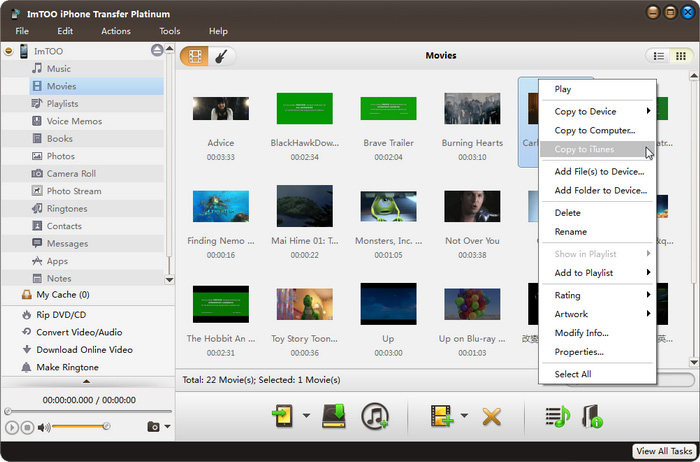This screenshot has height=462, width=700.
Task: Switch to the guitar music-video filter
Action: [x=221, y=56]
